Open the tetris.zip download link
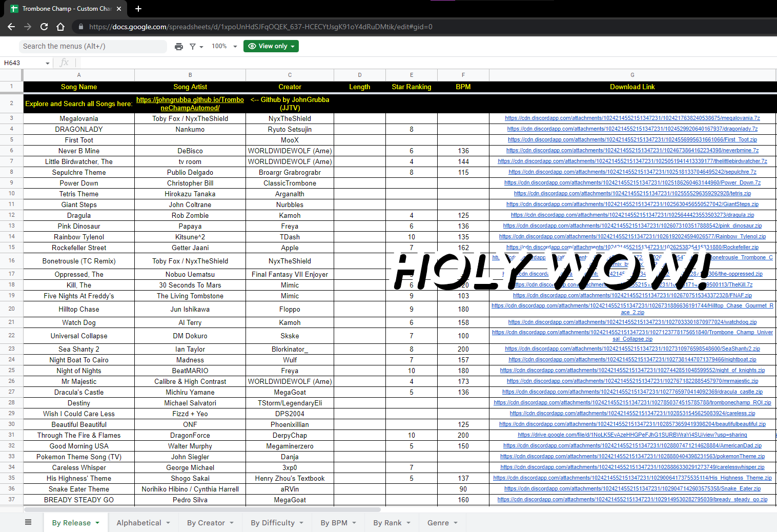The image size is (777, 532). pyautogui.click(x=632, y=193)
